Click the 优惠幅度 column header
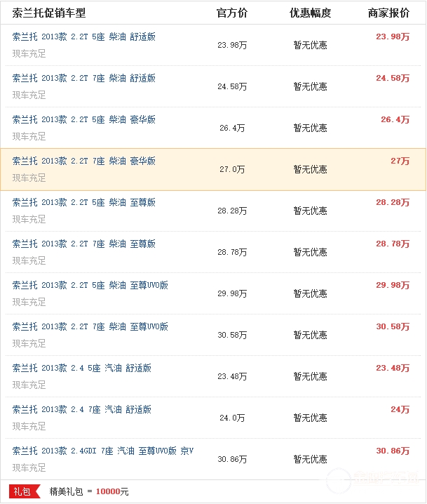Viewport: 427px width, 504px height. pyautogui.click(x=310, y=13)
